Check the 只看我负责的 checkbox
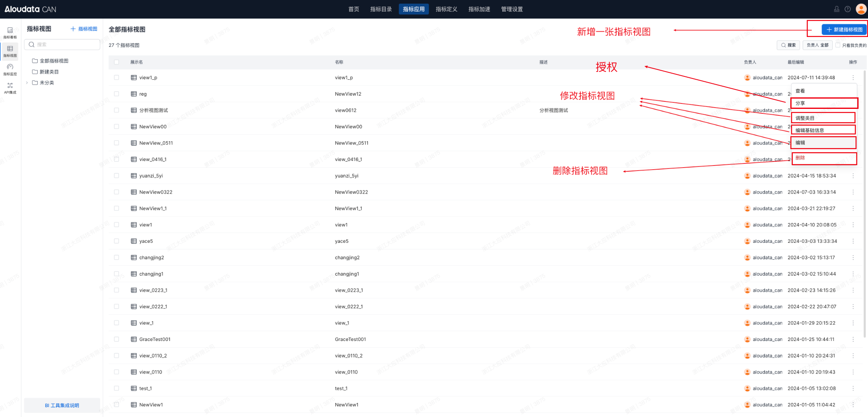The height and width of the screenshot is (417, 868). coord(838,45)
